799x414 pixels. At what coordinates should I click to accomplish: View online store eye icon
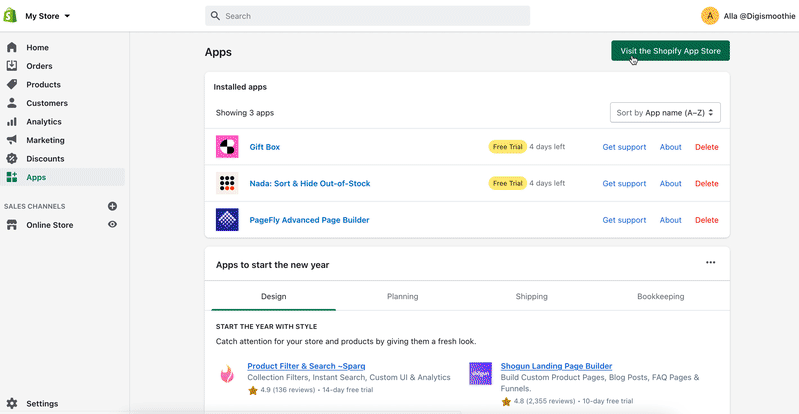[113, 224]
